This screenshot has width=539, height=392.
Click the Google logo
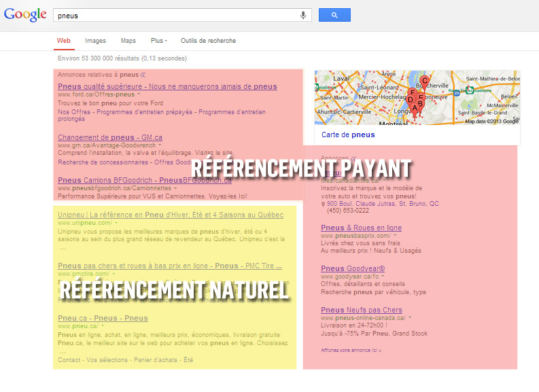[x=25, y=15]
